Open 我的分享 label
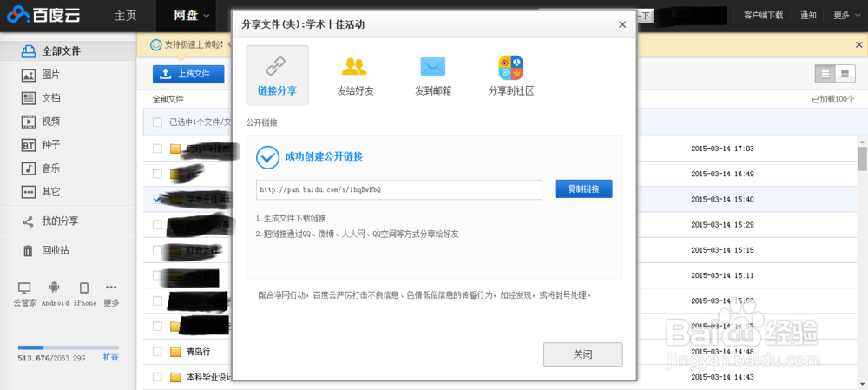The width and height of the screenshot is (868, 390). click(x=61, y=221)
